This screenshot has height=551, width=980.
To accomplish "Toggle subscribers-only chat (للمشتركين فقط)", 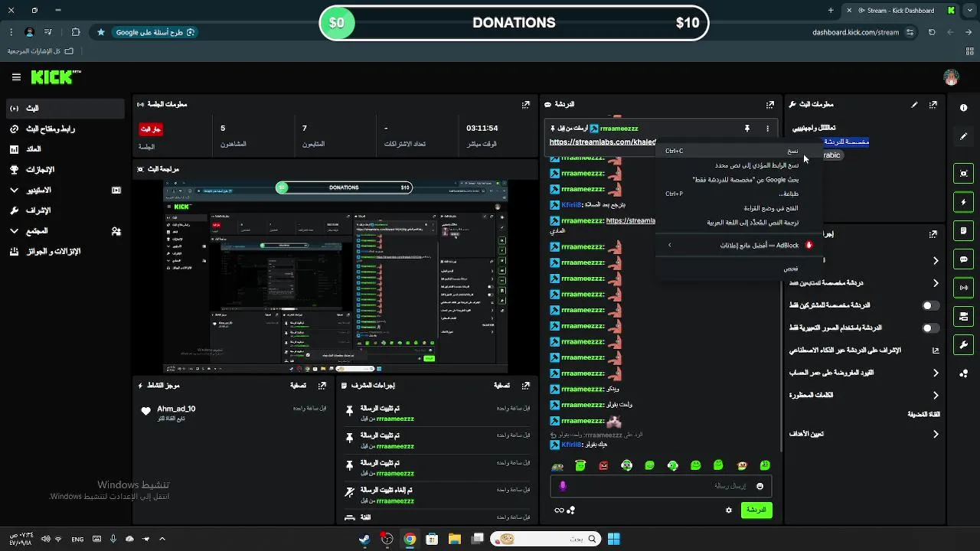I will coord(930,305).
